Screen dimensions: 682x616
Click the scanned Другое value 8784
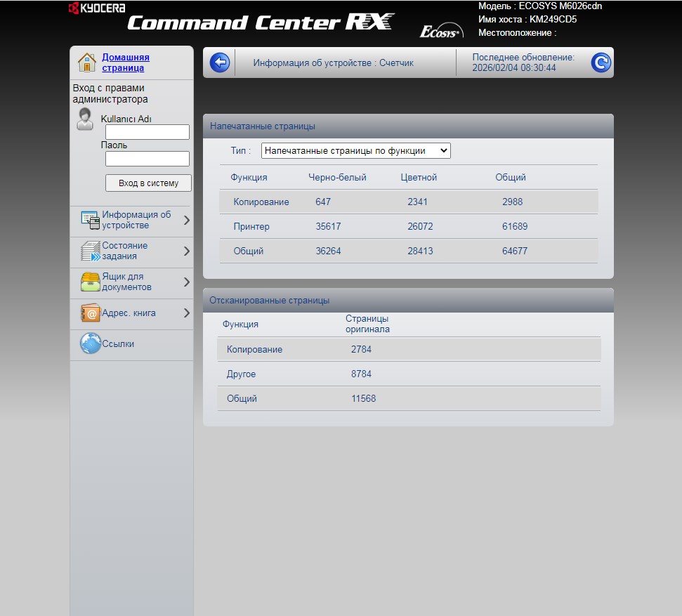coord(362,374)
